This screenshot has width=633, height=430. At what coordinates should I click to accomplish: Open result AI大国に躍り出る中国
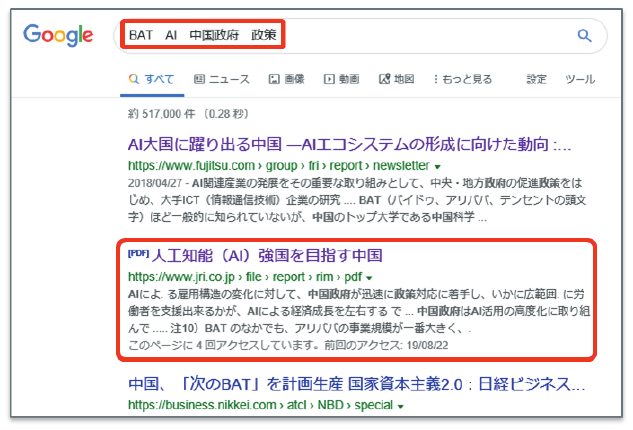coord(349,145)
